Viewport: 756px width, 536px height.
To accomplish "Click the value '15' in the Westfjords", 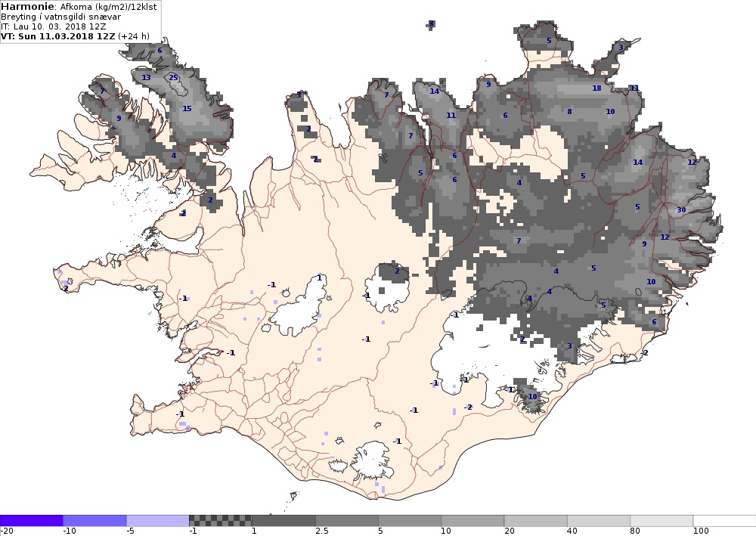I will click(187, 108).
